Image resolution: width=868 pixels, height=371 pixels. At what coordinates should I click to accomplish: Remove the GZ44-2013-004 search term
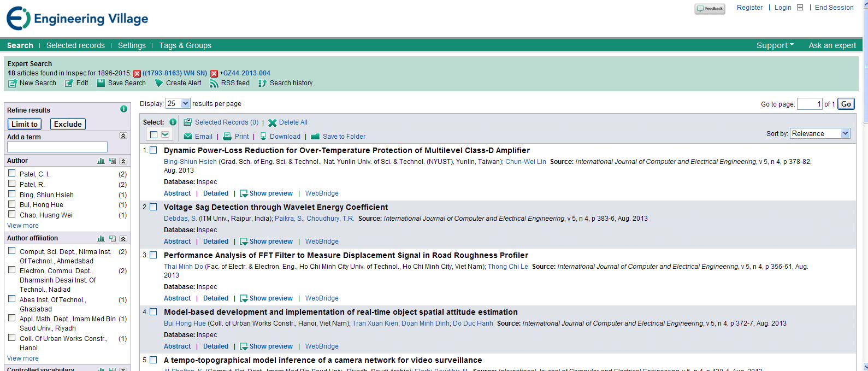214,73
